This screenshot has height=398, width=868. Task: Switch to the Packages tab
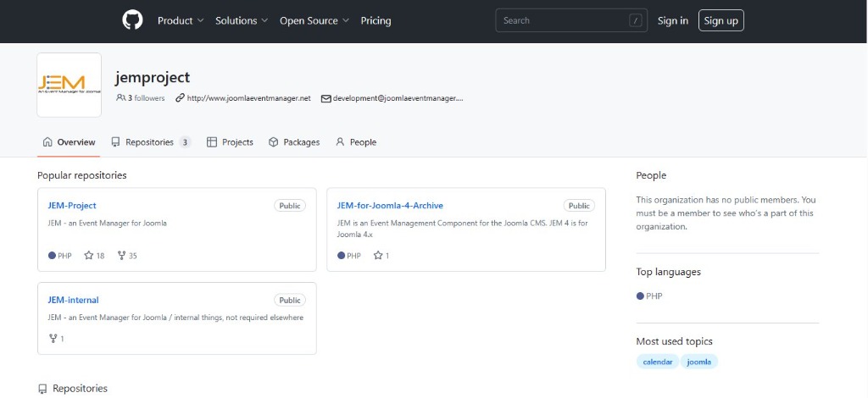pos(294,142)
